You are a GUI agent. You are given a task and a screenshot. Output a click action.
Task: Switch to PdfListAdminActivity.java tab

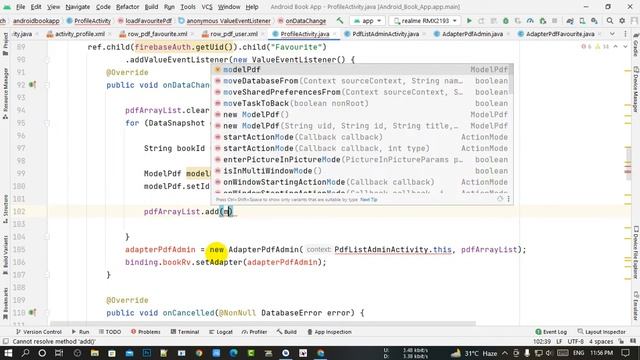[x=385, y=34]
